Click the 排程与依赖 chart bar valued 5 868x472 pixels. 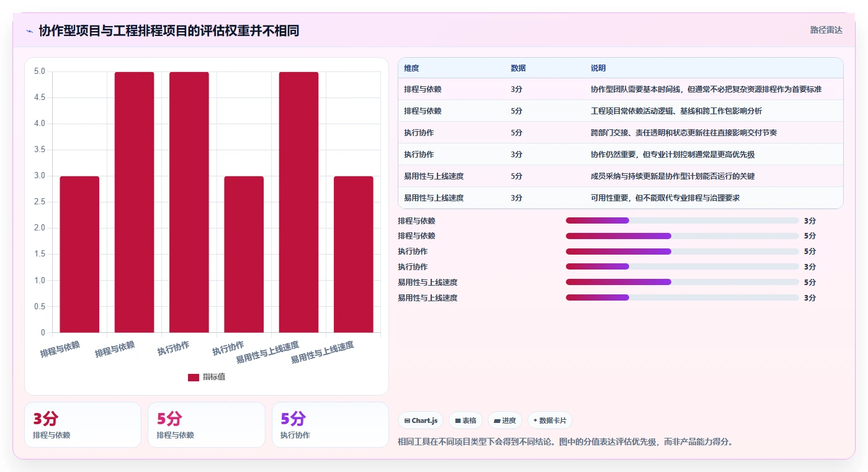[134, 202]
